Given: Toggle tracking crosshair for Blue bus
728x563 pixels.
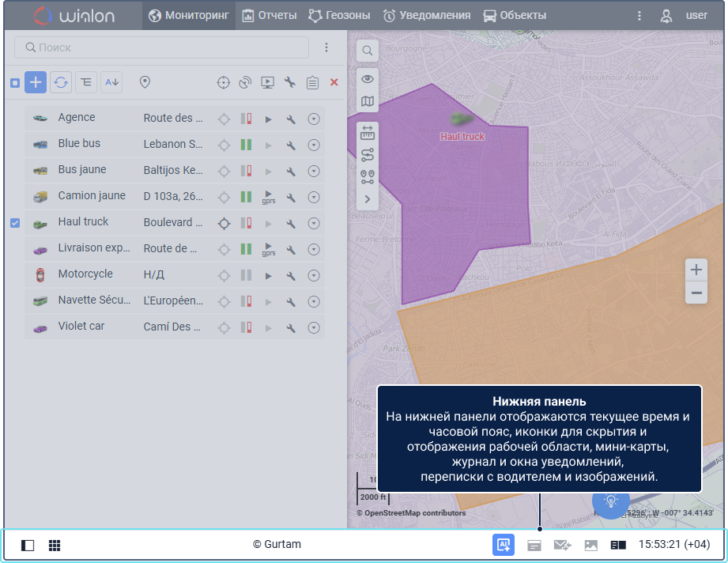Looking at the screenshot, I should [x=224, y=145].
